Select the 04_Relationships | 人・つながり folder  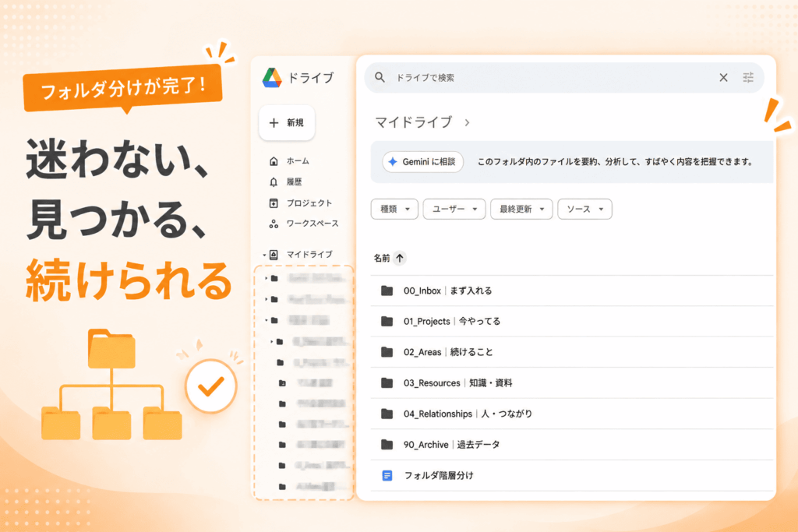[x=571, y=414]
